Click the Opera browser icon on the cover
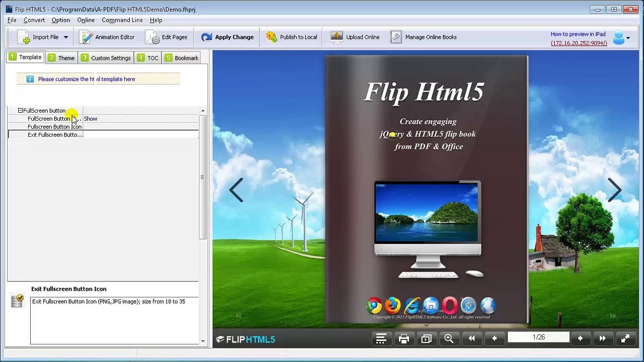644x362 pixels. [x=449, y=305]
